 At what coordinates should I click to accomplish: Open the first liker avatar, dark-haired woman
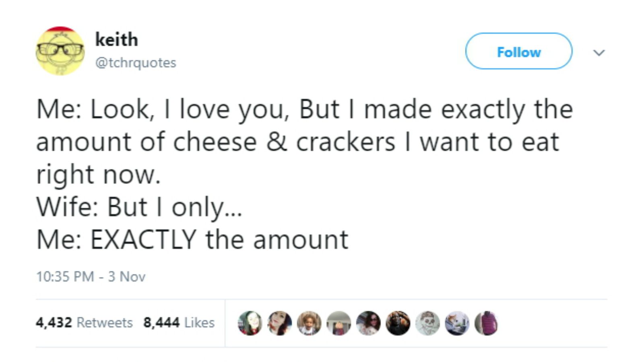(250, 323)
